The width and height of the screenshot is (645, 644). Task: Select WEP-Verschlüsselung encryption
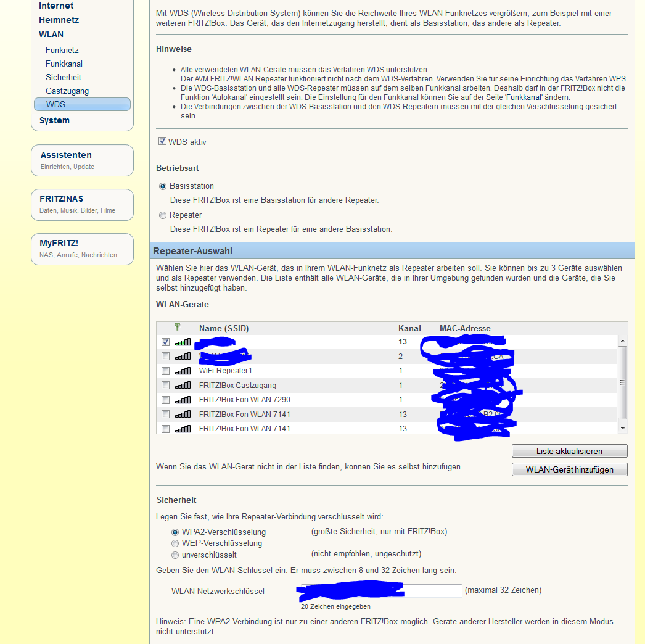pos(175,543)
